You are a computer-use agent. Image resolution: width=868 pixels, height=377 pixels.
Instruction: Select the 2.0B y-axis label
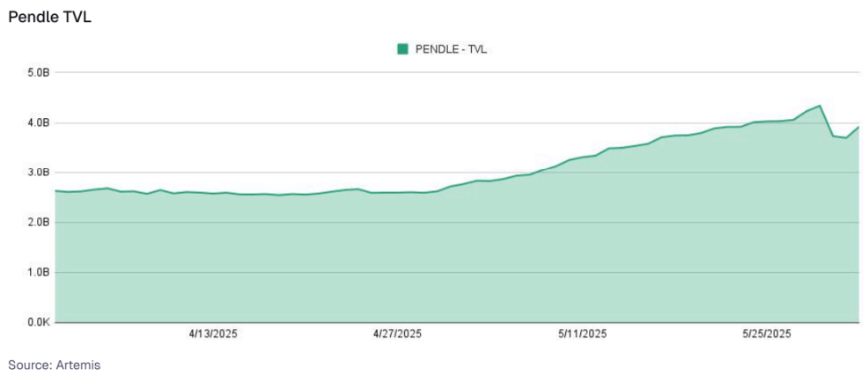click(38, 223)
